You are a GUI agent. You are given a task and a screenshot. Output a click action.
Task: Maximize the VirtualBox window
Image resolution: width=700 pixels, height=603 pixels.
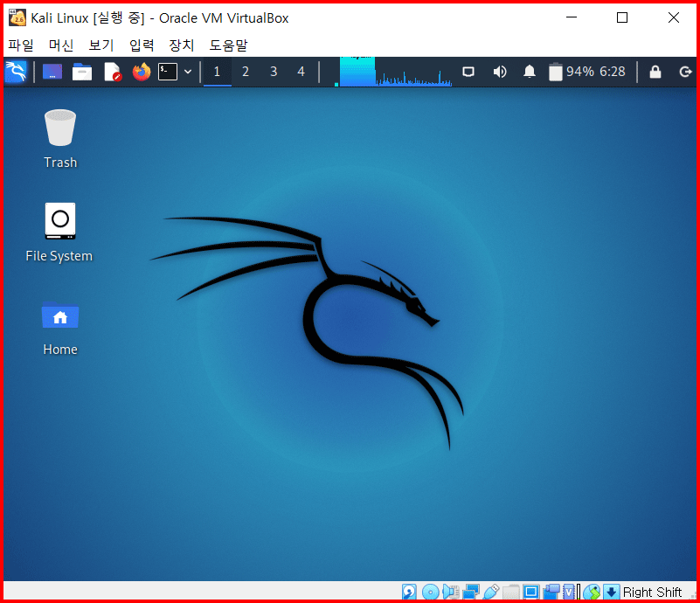[622, 17]
